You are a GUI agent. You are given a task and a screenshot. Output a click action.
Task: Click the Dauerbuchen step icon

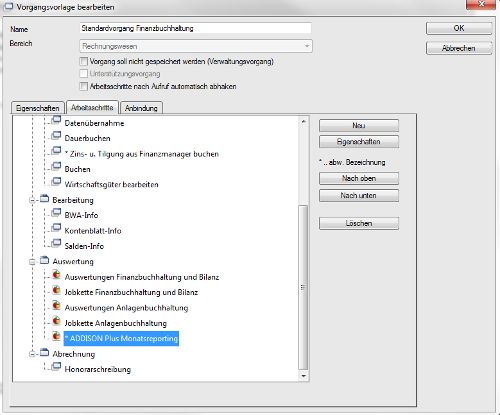56,136
